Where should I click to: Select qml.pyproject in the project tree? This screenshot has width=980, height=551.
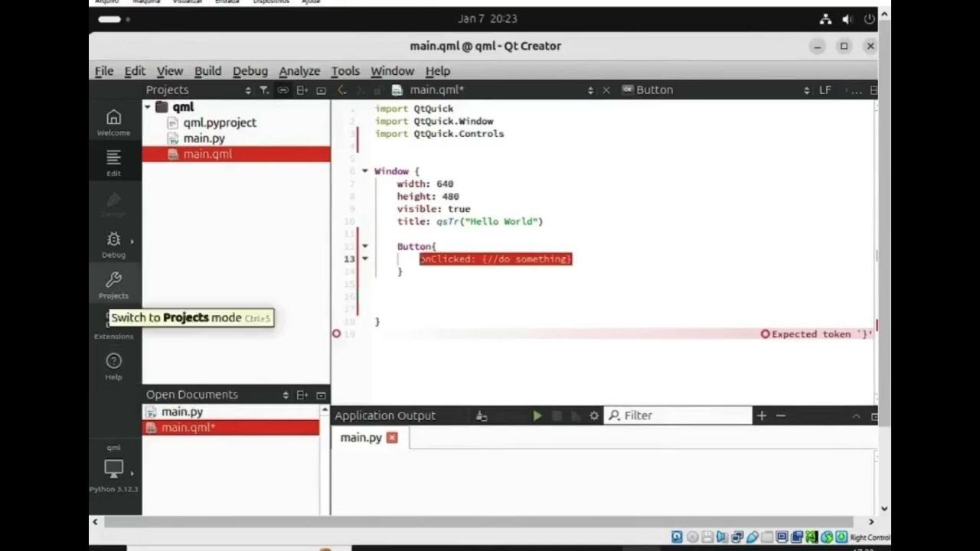tap(219, 122)
